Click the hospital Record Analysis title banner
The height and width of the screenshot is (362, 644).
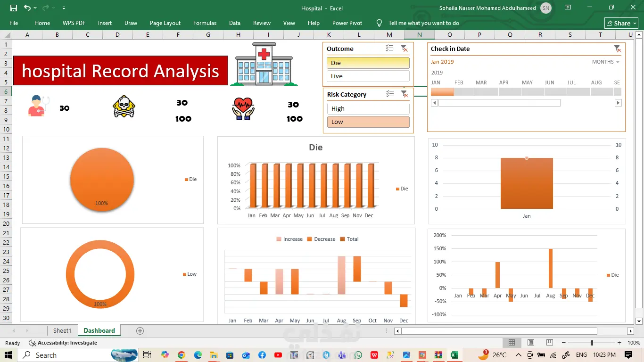[121, 71]
